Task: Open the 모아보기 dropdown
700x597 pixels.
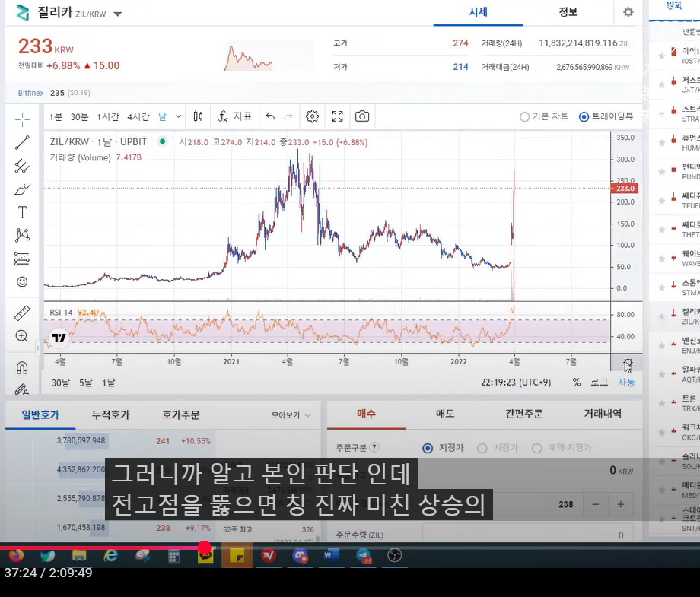Action: pos(291,415)
